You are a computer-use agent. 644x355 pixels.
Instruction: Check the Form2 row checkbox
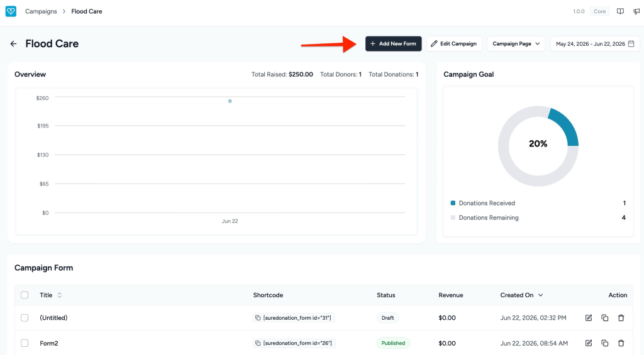pos(25,343)
